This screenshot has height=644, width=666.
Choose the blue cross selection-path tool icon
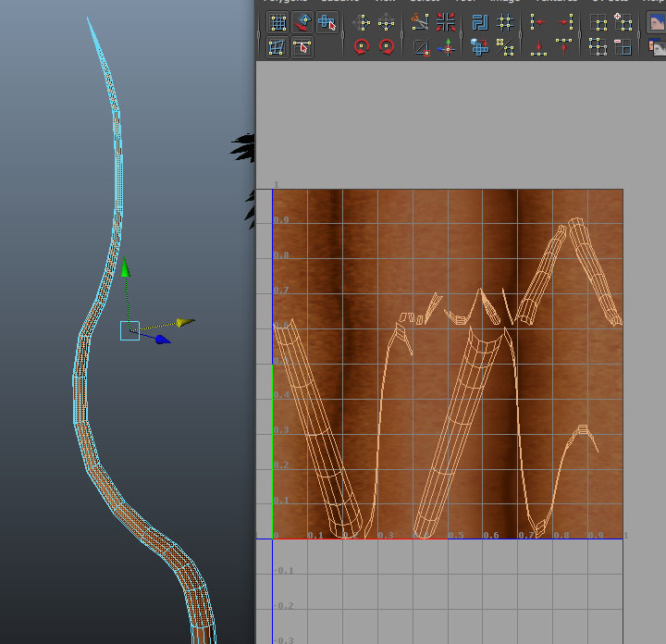click(327, 22)
